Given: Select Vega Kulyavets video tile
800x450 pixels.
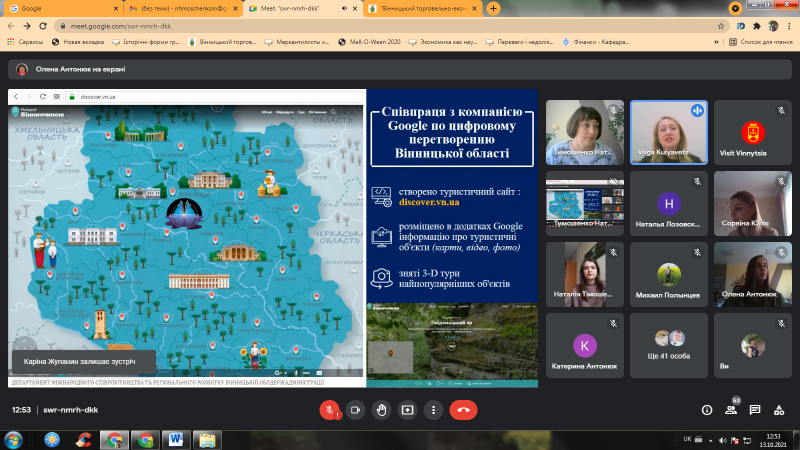Looking at the screenshot, I should point(669,132).
